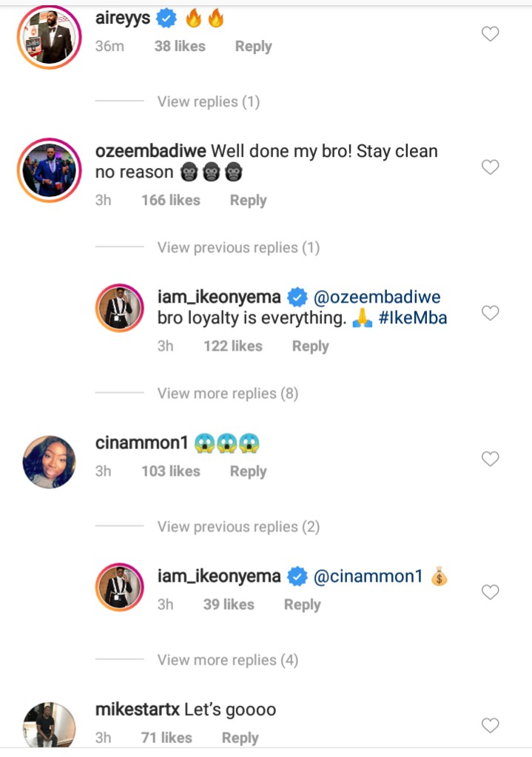Reply to cinammon1's comment
Screen dimensions: 532x757
pos(248,471)
